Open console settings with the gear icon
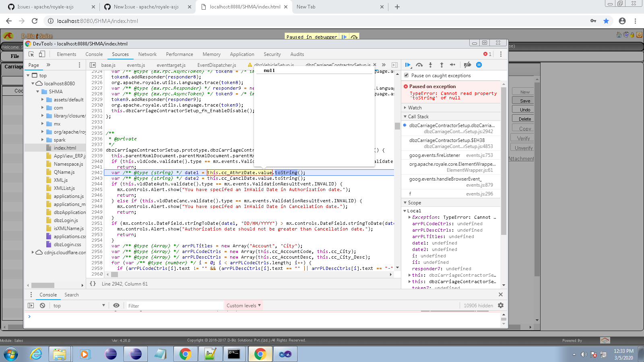The height and width of the screenshot is (362, 644). pyautogui.click(x=501, y=305)
